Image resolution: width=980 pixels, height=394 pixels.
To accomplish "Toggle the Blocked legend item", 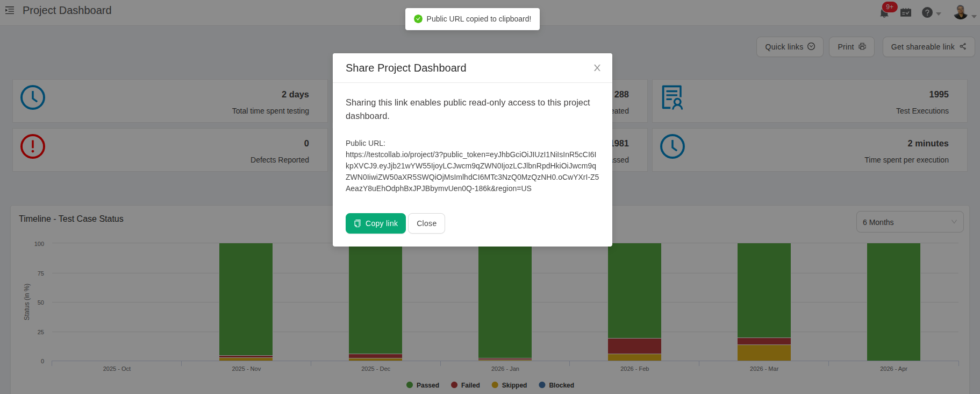I will pos(556,385).
